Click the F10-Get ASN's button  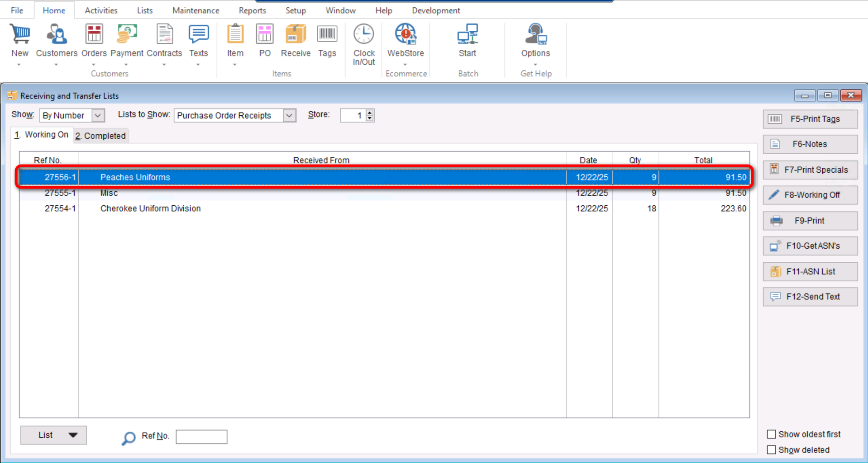click(x=810, y=246)
